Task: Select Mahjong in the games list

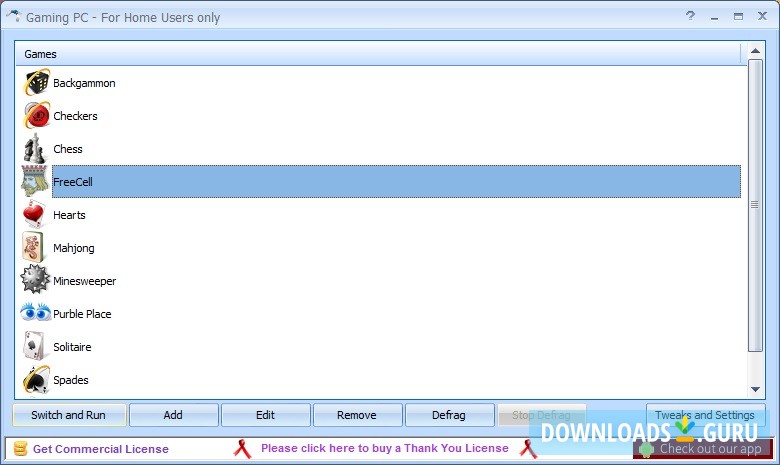Action: [x=74, y=248]
